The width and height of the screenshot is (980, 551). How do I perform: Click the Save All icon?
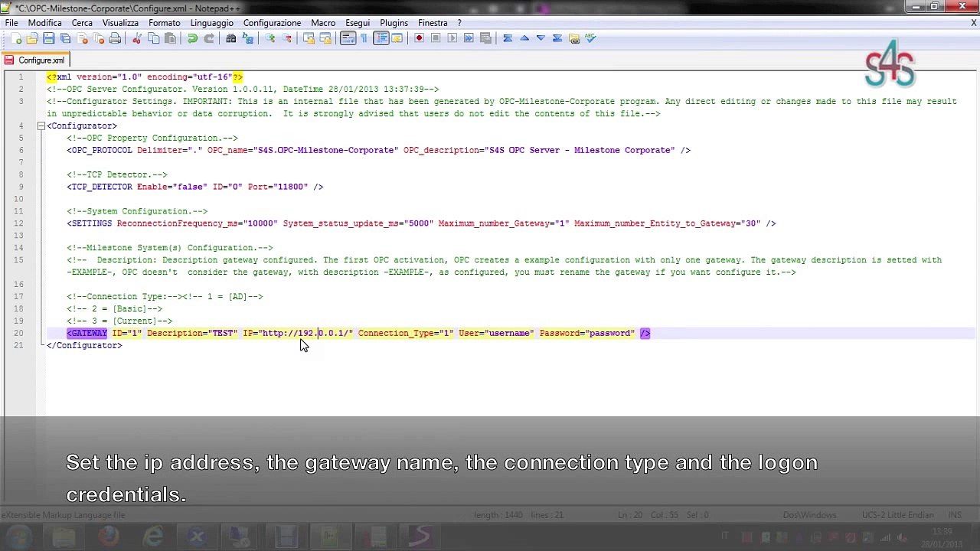click(65, 38)
